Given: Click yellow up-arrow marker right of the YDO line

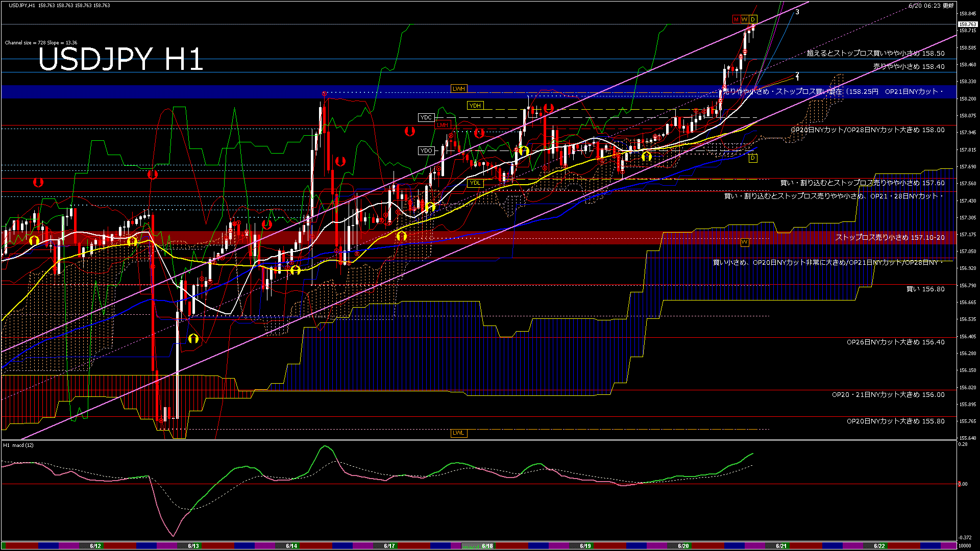Looking at the screenshot, I should [x=524, y=151].
